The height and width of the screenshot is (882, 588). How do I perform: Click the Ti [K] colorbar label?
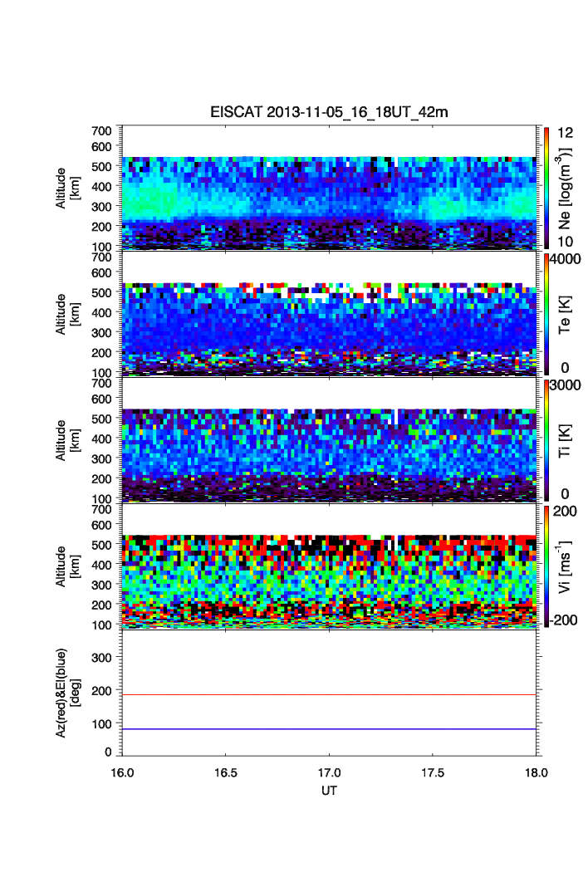click(x=565, y=441)
